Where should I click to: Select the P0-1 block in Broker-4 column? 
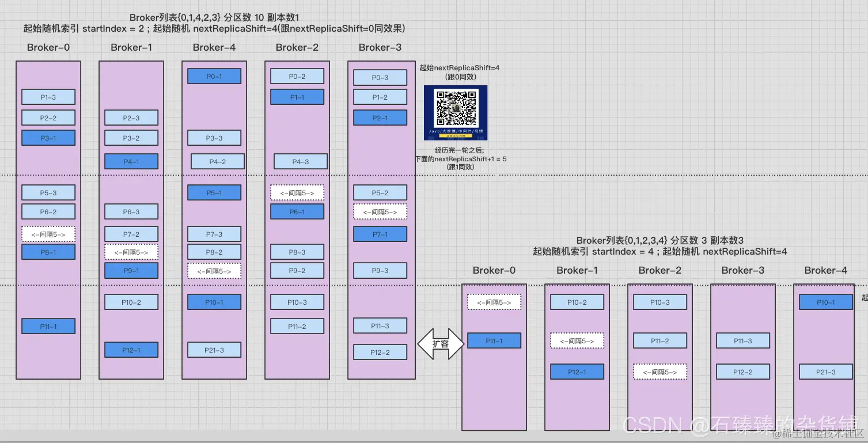[x=214, y=75]
